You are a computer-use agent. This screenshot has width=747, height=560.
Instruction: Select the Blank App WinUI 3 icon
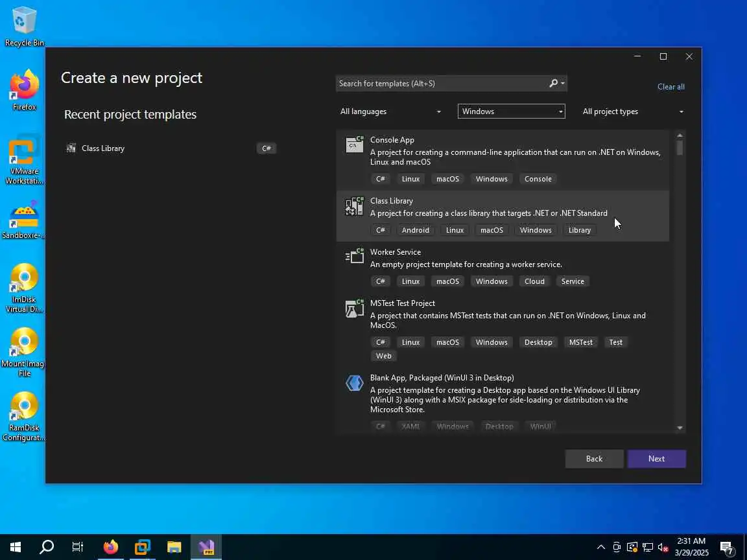click(x=355, y=383)
